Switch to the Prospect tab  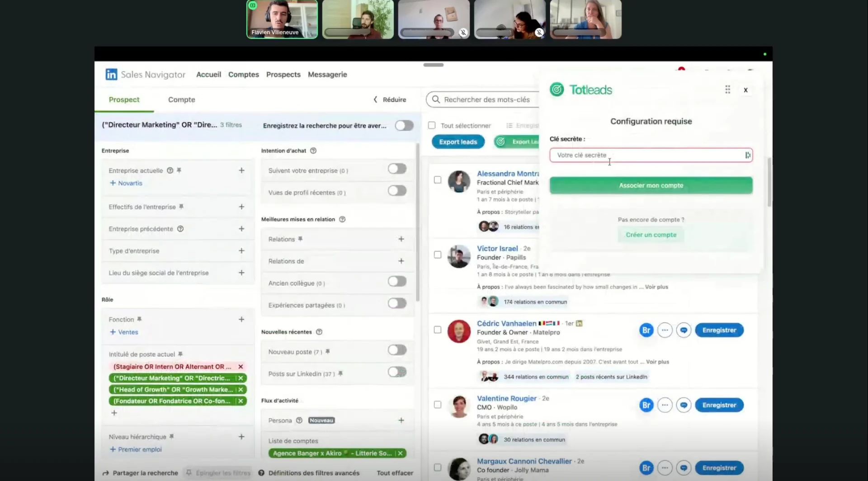(x=124, y=99)
